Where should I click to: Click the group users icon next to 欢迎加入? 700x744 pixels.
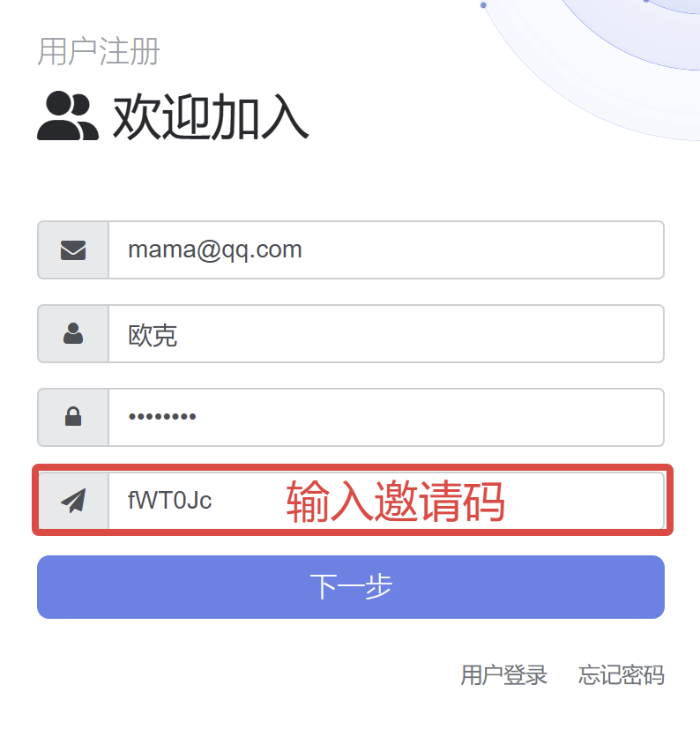point(68,115)
